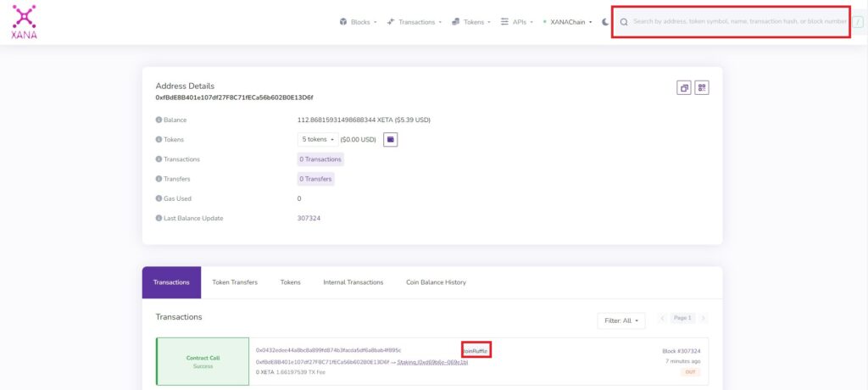Open Block #307324 link
This screenshot has height=390, width=868.
[x=682, y=351]
